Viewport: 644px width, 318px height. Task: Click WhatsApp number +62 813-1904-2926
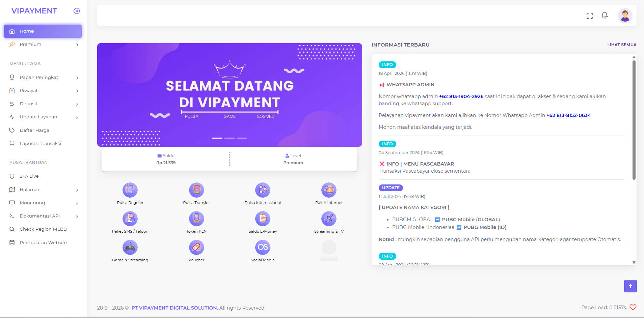coord(461,96)
